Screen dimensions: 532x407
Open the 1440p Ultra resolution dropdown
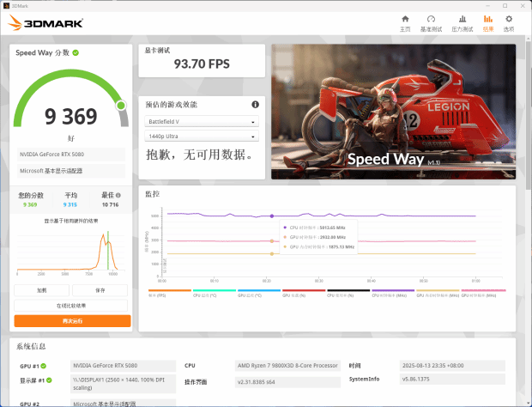click(202, 137)
